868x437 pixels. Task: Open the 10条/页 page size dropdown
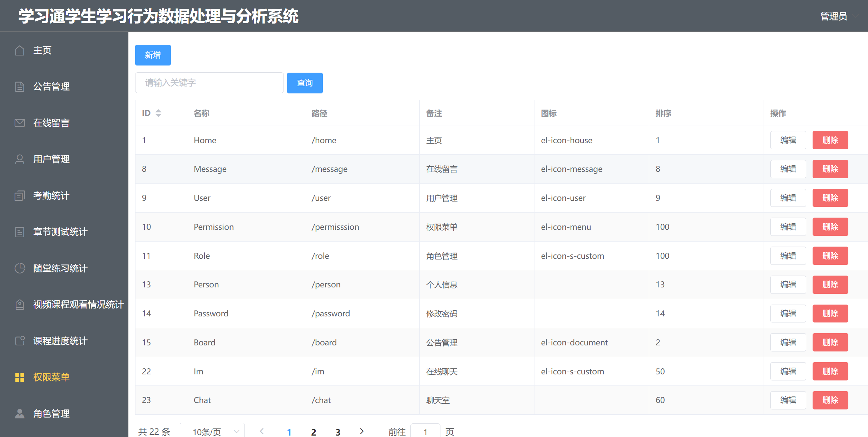point(212,431)
